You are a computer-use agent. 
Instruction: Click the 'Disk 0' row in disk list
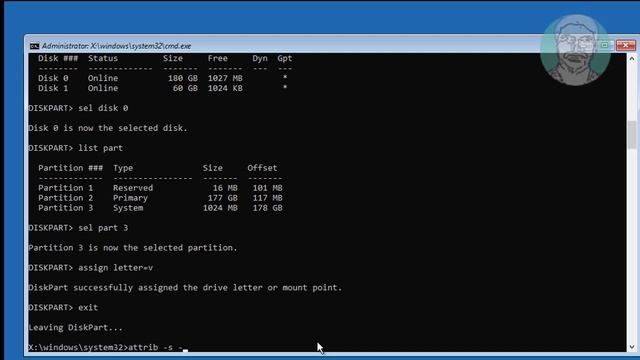(x=162, y=78)
